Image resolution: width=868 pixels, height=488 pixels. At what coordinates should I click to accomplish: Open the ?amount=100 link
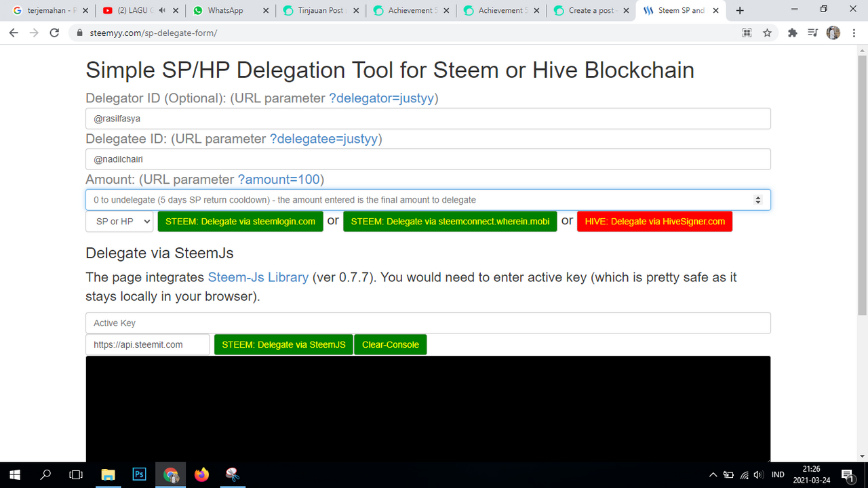(x=279, y=180)
